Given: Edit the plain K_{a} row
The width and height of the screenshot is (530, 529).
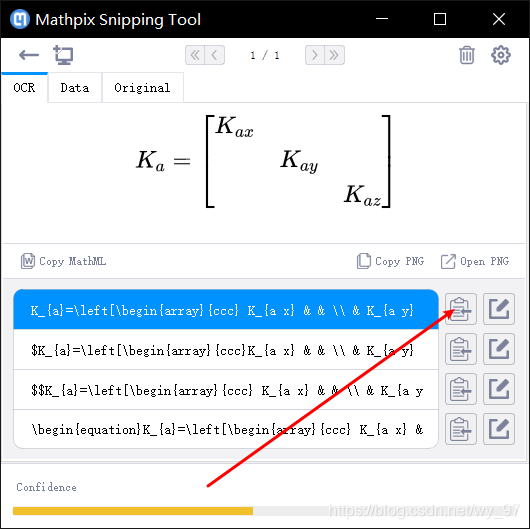Looking at the screenshot, I should pyautogui.click(x=499, y=309).
